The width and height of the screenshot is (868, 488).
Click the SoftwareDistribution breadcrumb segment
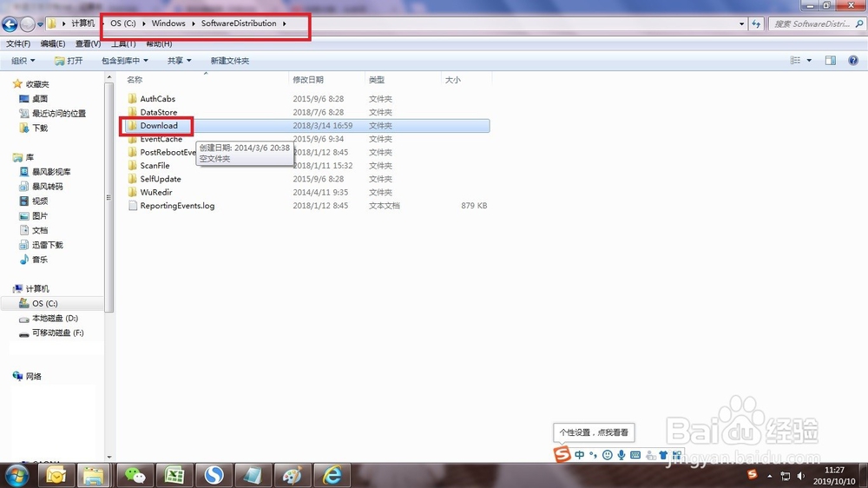[x=239, y=23]
